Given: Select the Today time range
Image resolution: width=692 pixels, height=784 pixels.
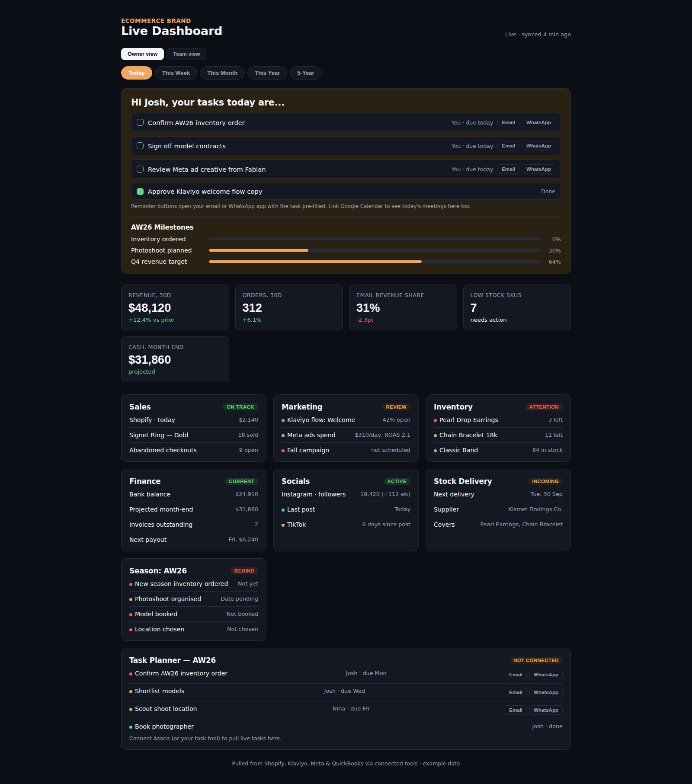Looking at the screenshot, I should pos(137,73).
